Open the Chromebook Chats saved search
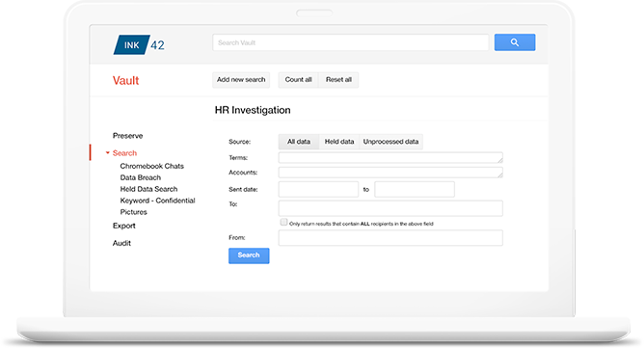644x349 pixels. click(152, 166)
